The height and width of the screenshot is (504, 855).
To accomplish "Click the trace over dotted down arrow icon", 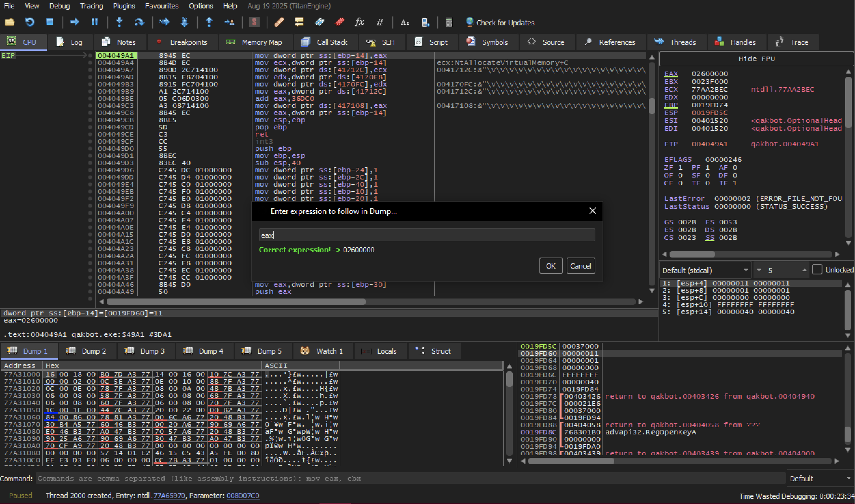I will [x=184, y=22].
